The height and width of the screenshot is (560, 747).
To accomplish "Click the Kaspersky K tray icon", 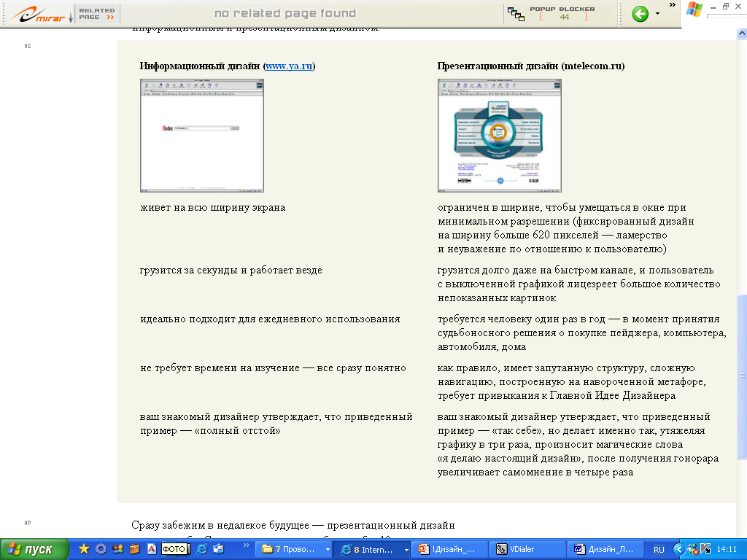I will (x=705, y=549).
